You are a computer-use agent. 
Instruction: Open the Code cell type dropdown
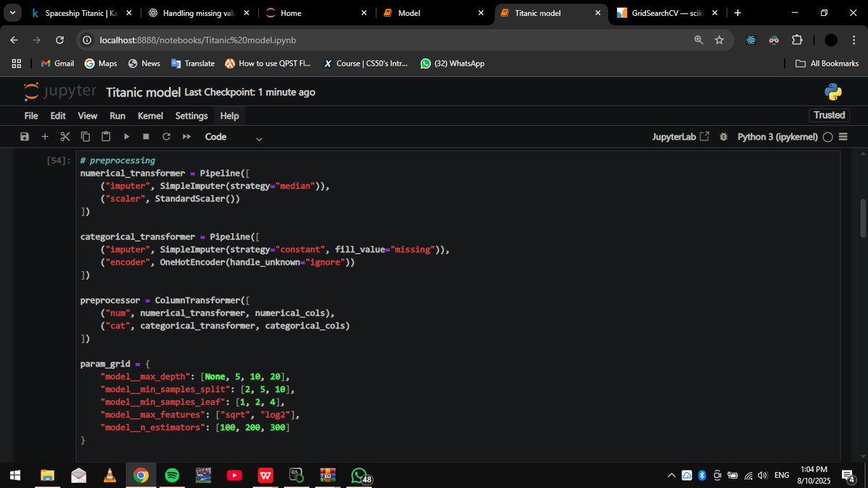coord(231,137)
